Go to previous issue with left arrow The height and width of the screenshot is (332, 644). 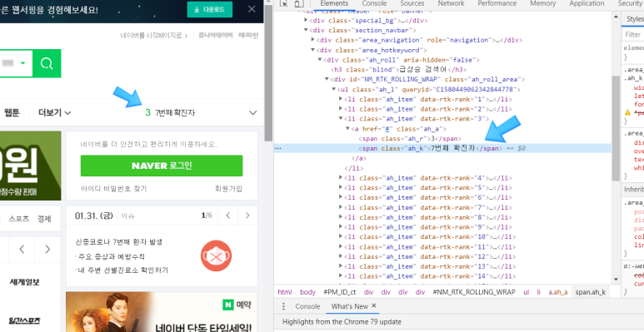(229, 216)
